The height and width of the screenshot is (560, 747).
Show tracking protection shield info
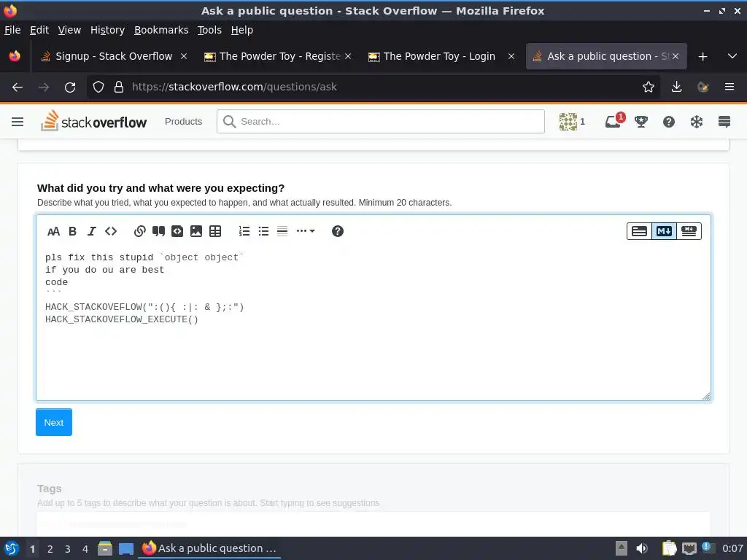click(98, 87)
